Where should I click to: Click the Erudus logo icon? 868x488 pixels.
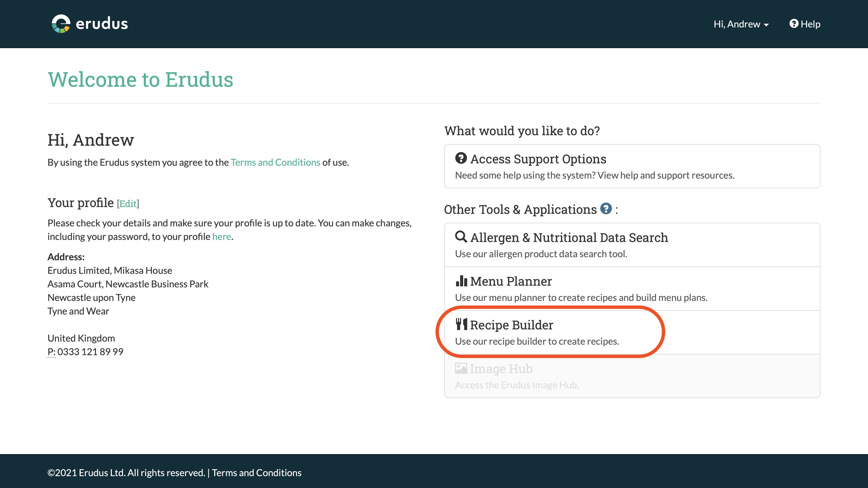click(61, 24)
